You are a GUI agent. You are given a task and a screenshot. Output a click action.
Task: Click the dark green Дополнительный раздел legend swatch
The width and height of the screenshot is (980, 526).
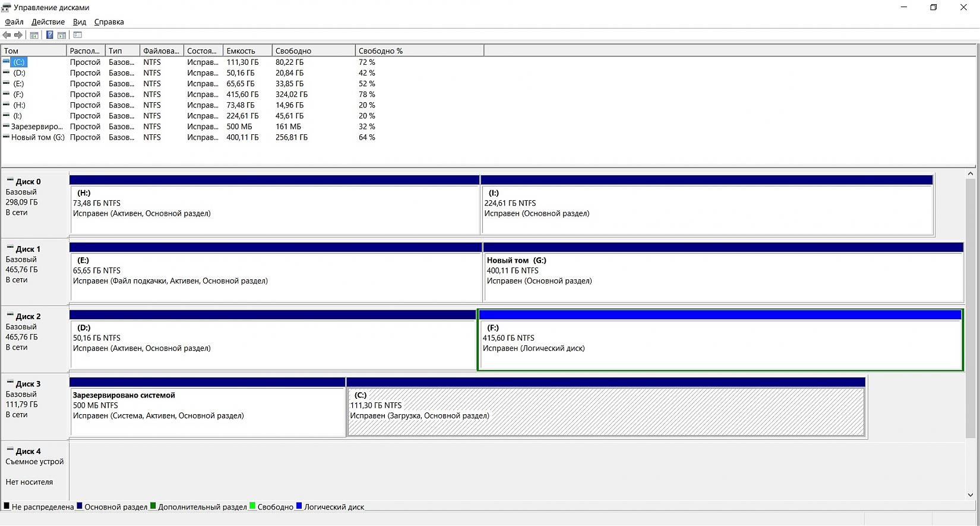(153, 506)
